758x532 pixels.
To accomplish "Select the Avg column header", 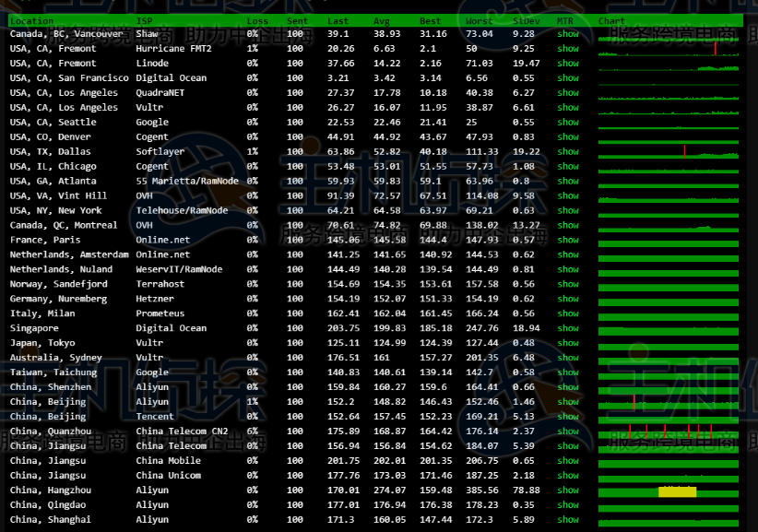I will pyautogui.click(x=382, y=20).
